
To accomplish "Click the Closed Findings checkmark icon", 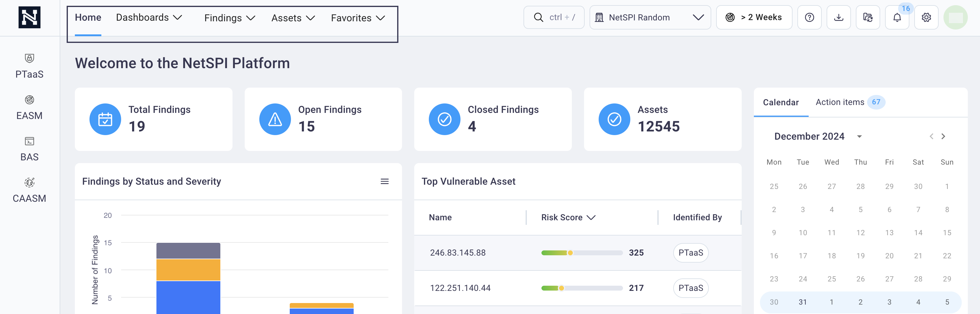I will tap(445, 119).
